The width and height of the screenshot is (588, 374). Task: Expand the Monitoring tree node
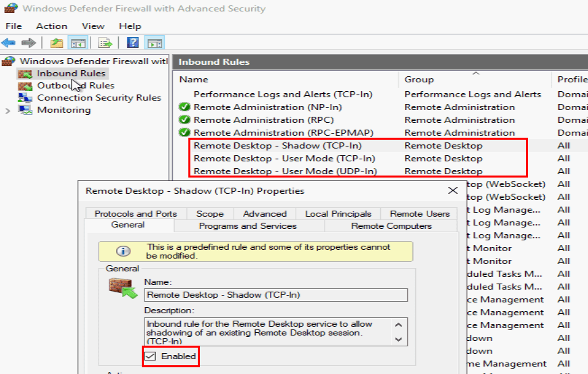7,111
